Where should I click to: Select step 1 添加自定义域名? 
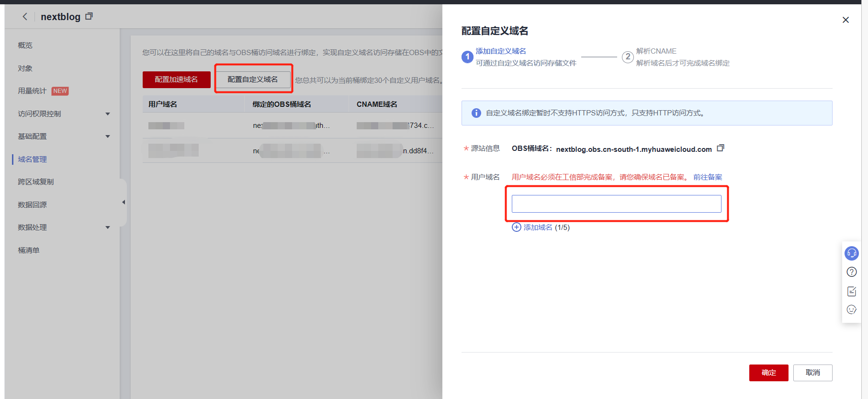point(501,51)
